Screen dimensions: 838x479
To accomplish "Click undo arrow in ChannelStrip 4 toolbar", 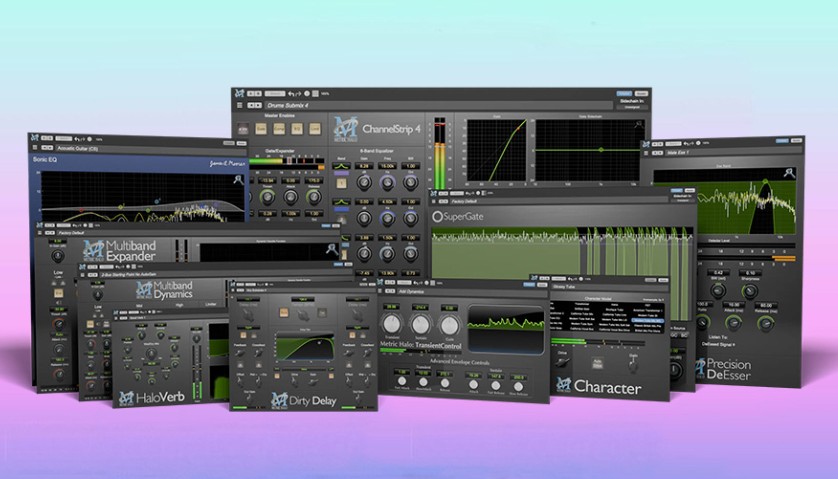I will click(291, 94).
